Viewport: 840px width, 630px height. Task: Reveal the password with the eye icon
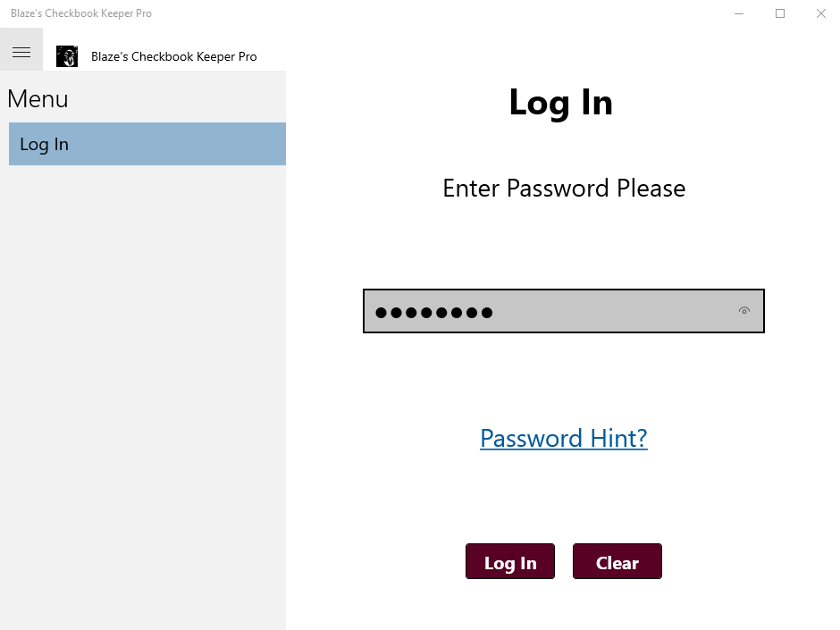(744, 311)
